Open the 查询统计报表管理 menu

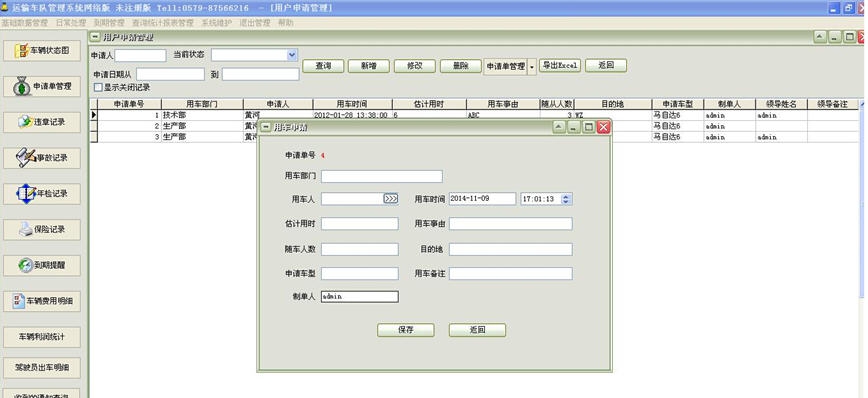point(163,23)
